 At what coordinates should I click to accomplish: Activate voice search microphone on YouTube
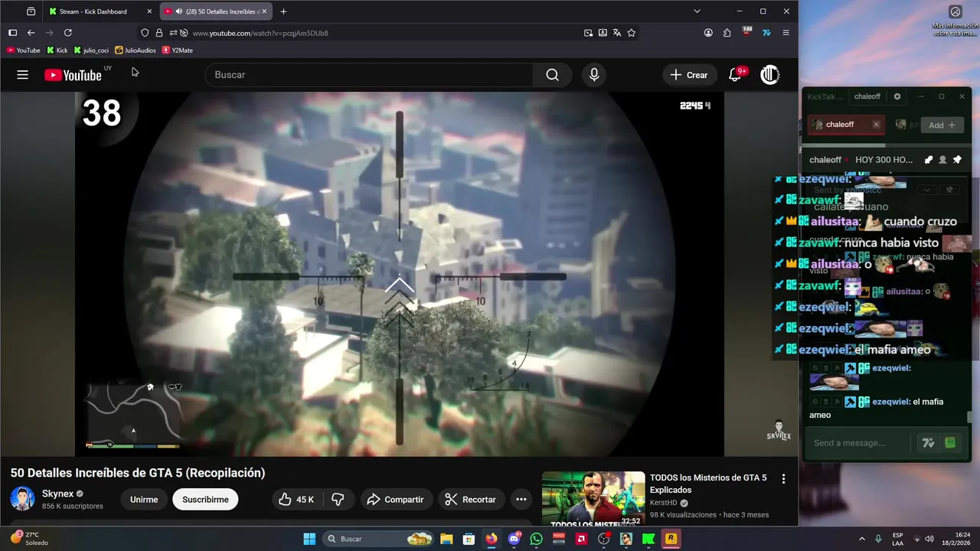pos(593,75)
